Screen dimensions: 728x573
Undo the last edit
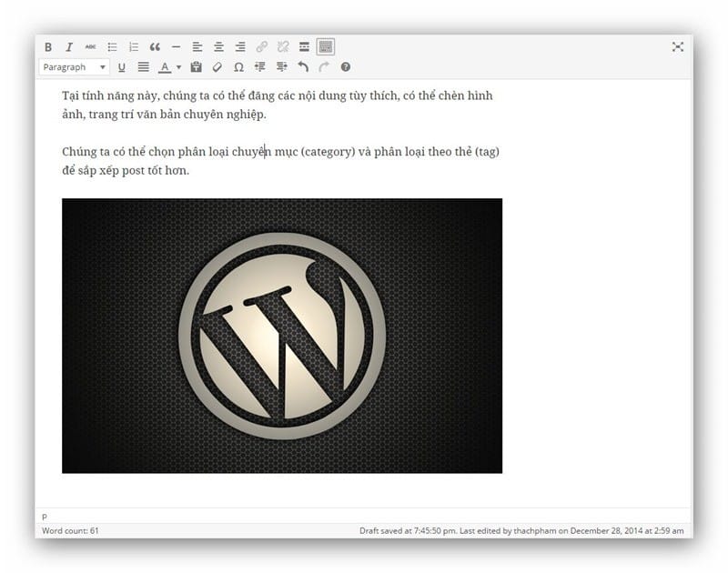point(303,67)
